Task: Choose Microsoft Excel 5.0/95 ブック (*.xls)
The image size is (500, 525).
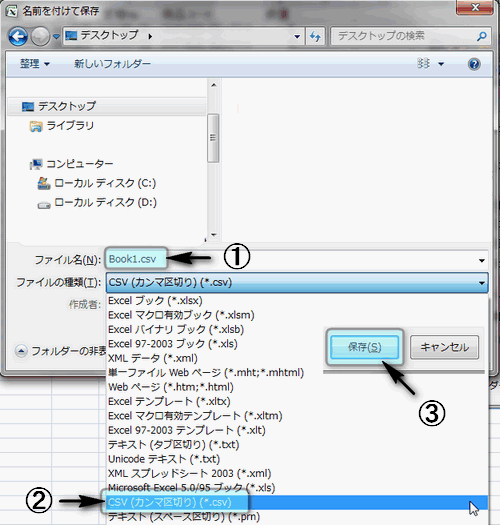Action: point(297,488)
